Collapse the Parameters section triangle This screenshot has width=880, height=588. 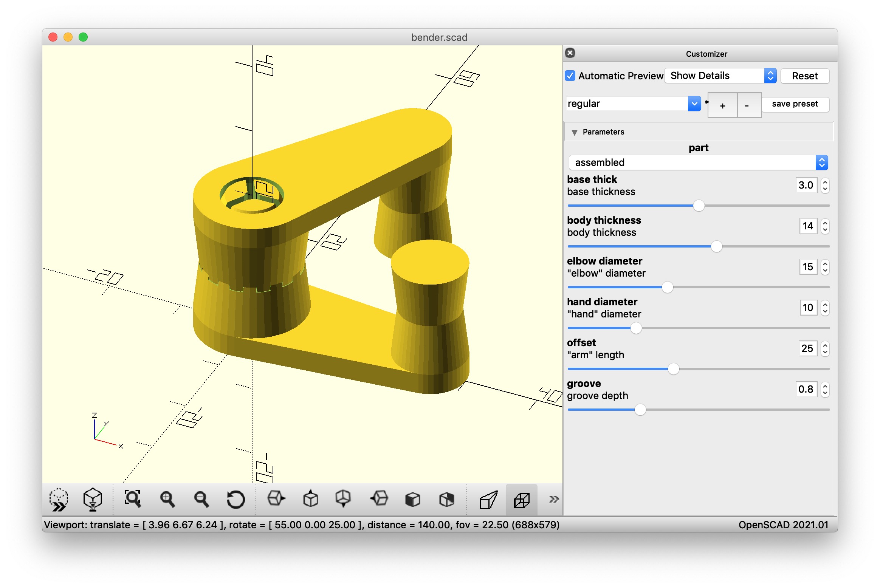tap(575, 132)
